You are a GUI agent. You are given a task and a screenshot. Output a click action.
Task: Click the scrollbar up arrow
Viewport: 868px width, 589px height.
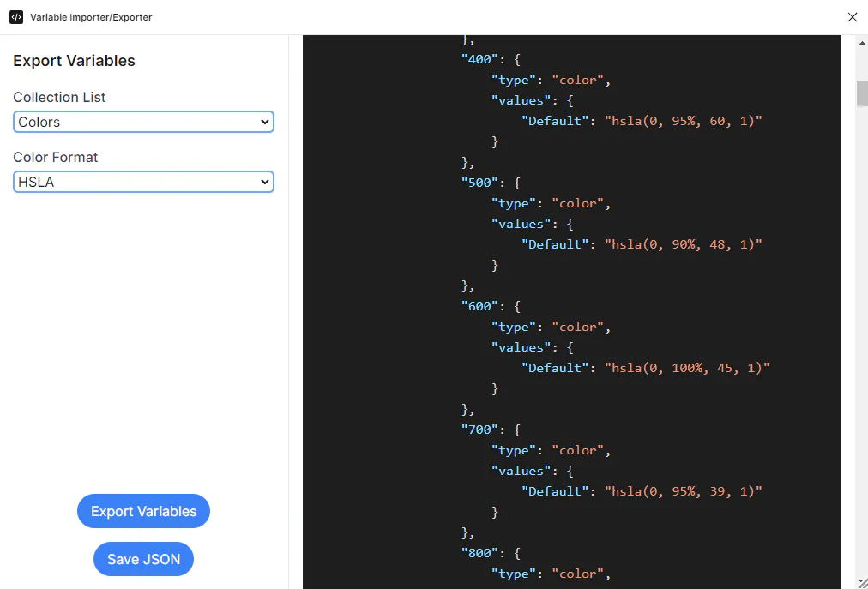tap(863, 43)
